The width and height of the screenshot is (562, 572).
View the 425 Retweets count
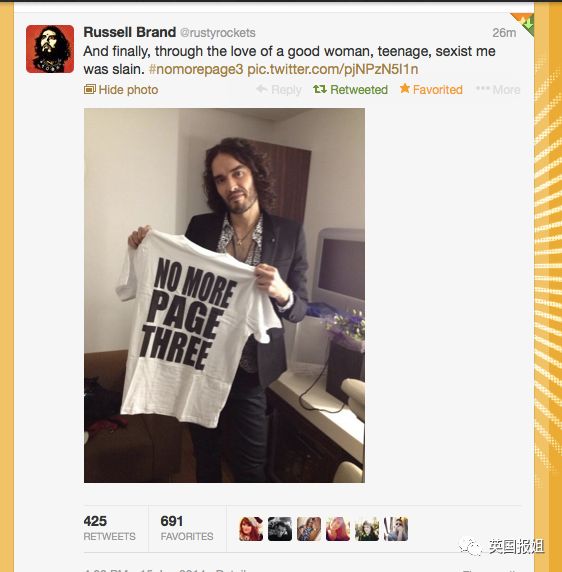[x=109, y=528]
